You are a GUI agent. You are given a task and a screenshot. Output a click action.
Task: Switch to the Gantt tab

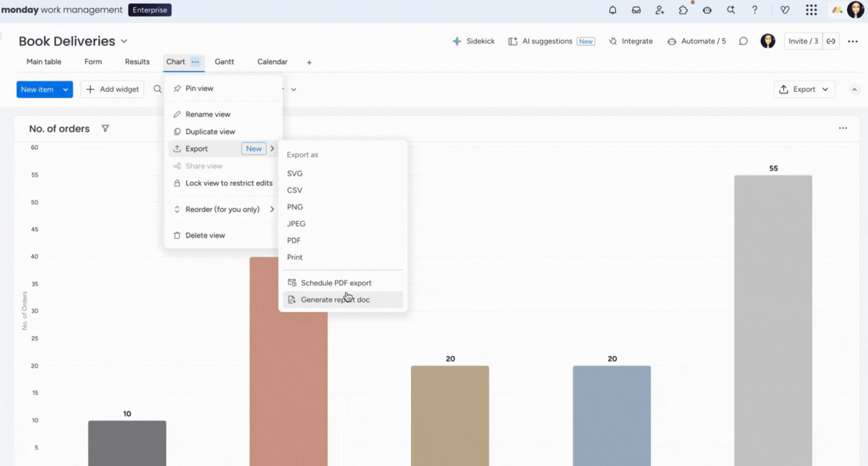pos(224,61)
